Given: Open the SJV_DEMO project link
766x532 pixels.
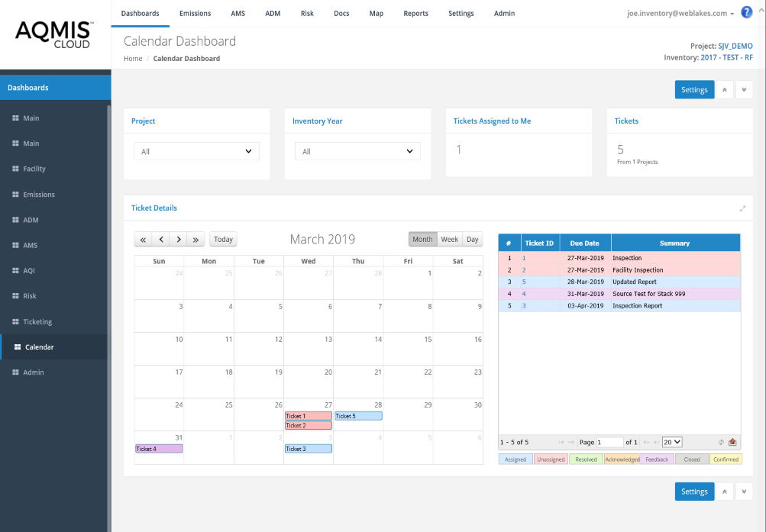Looking at the screenshot, I should 735,46.
